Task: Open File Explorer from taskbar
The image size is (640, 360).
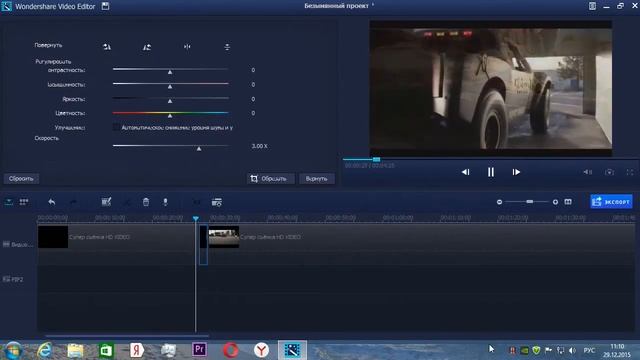Action: (x=75, y=350)
